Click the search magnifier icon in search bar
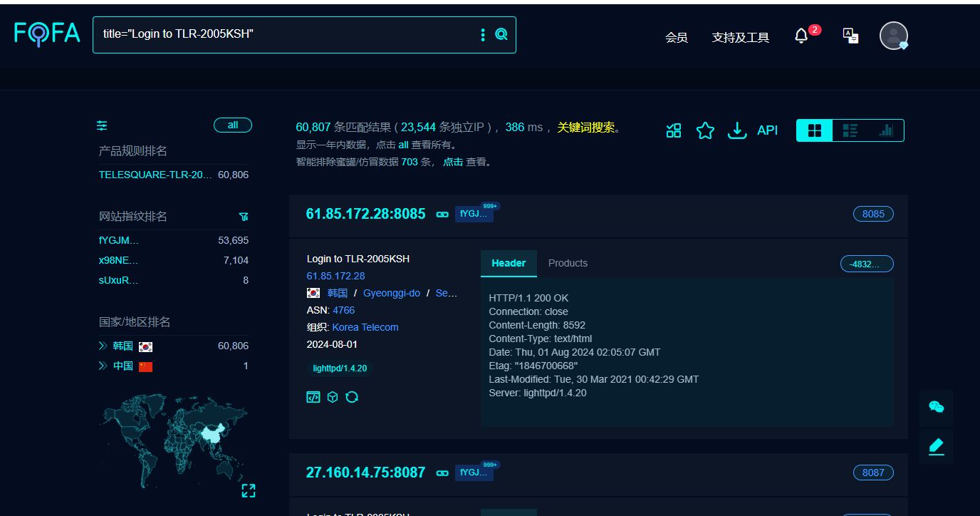Viewport: 980px width, 516px height. [x=501, y=34]
